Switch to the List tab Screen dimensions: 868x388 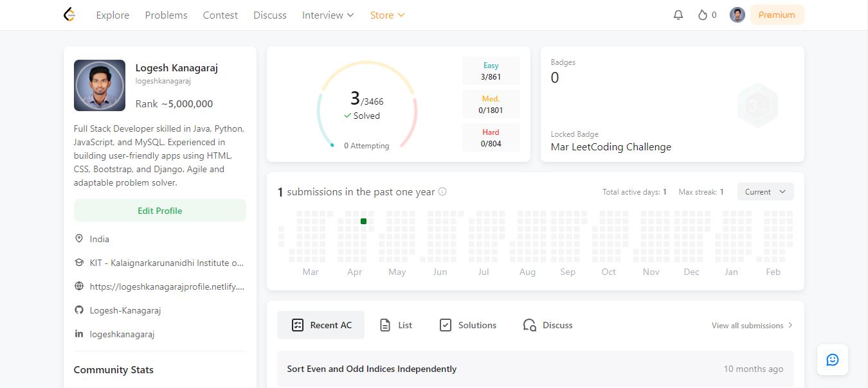pos(396,325)
